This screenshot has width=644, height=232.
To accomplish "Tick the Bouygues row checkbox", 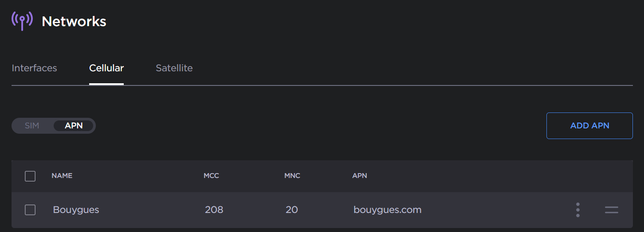I will pos(30,210).
